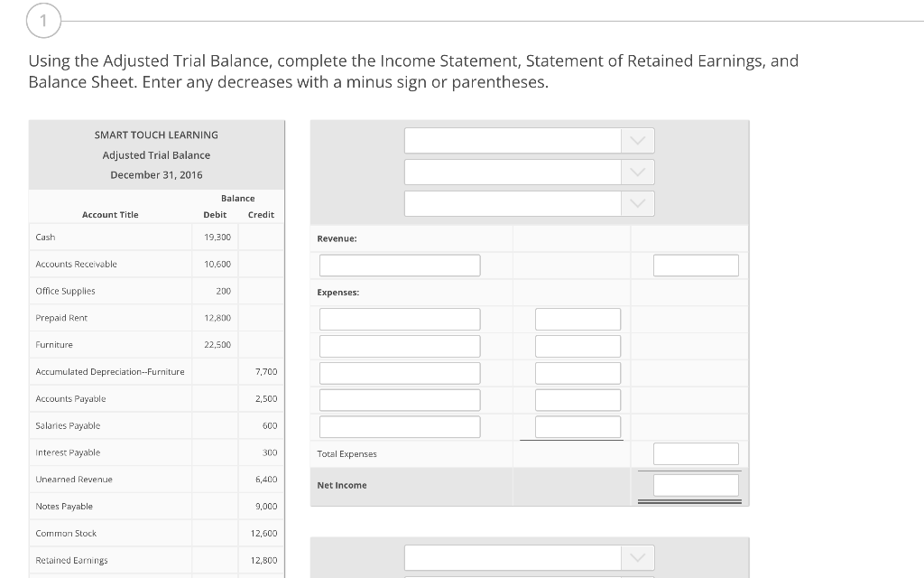Click the step 1 circle indicator
The width and height of the screenshot is (924, 578).
(43, 20)
